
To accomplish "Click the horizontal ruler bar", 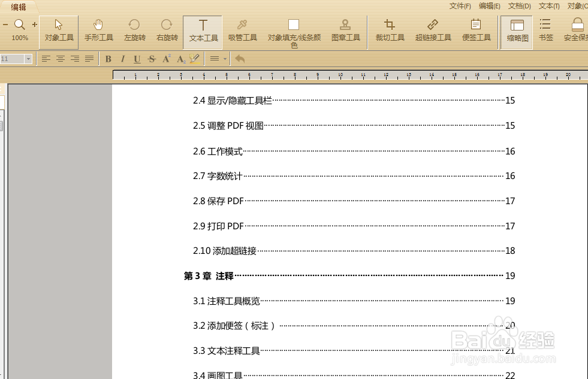I will [350, 75].
